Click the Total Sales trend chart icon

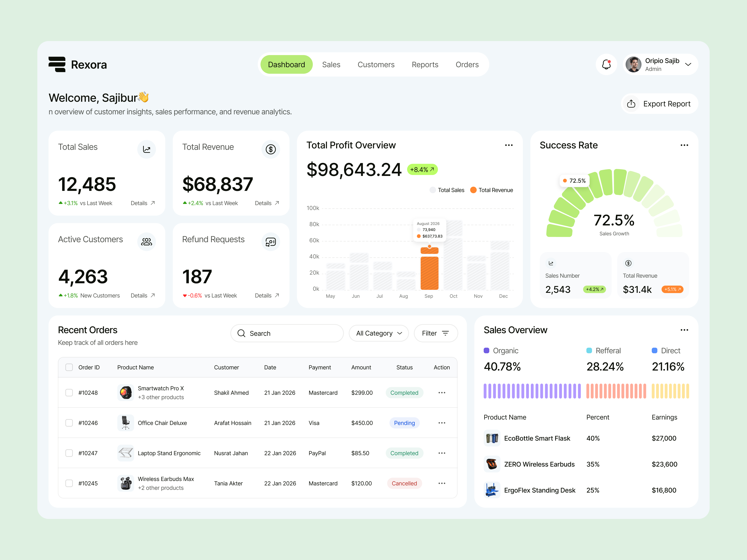coord(147,149)
